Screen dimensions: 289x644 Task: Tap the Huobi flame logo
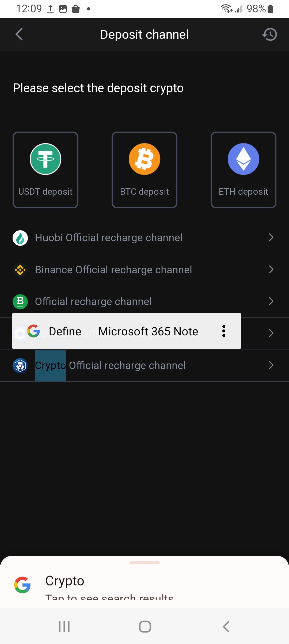click(x=20, y=238)
